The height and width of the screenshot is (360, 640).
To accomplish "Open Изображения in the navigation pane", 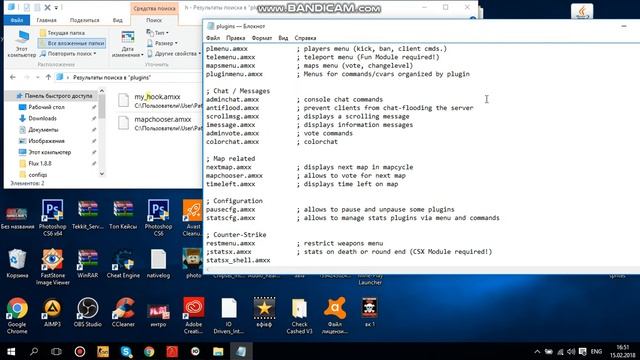I will (46, 141).
